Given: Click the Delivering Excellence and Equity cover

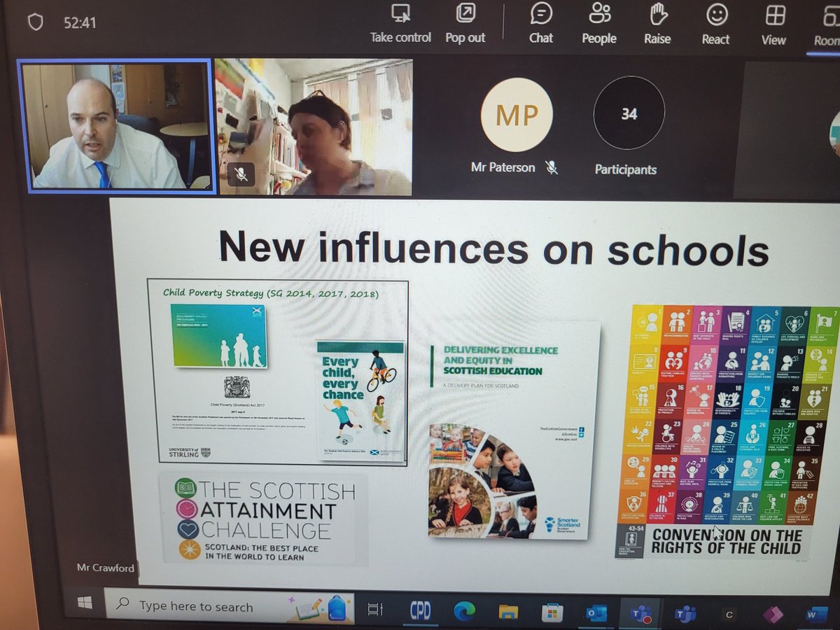Looking at the screenshot, I should pyautogui.click(x=514, y=429).
